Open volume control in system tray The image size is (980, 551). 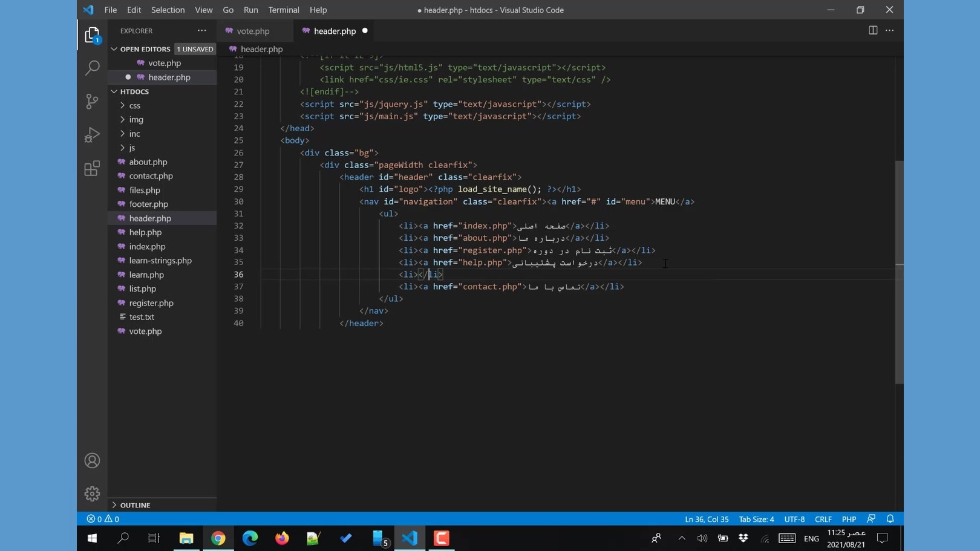pos(702,538)
